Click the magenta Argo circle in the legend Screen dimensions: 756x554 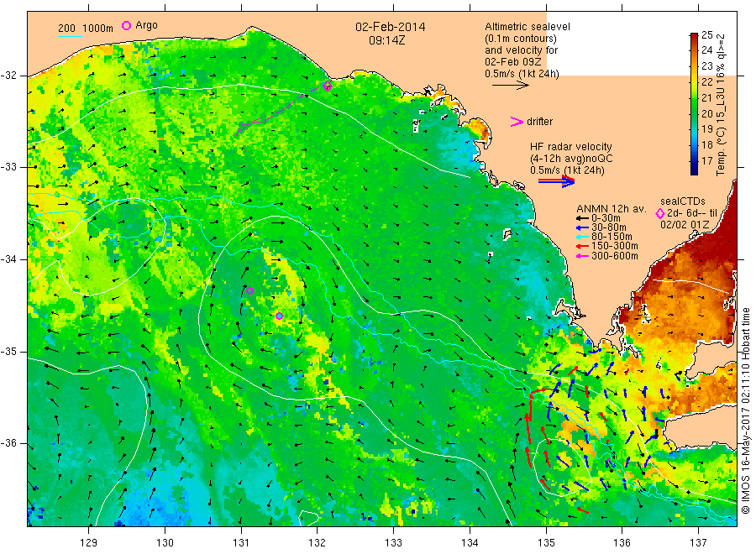pyautogui.click(x=126, y=25)
